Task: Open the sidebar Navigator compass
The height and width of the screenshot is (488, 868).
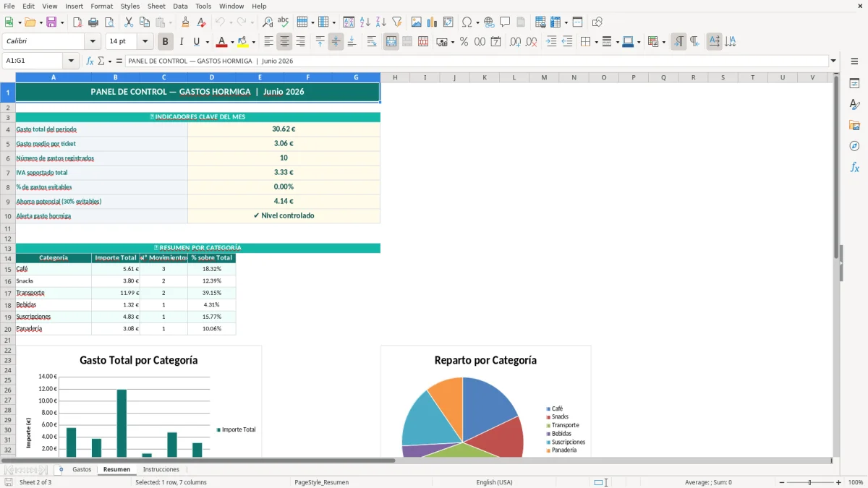Action: pos(854,146)
